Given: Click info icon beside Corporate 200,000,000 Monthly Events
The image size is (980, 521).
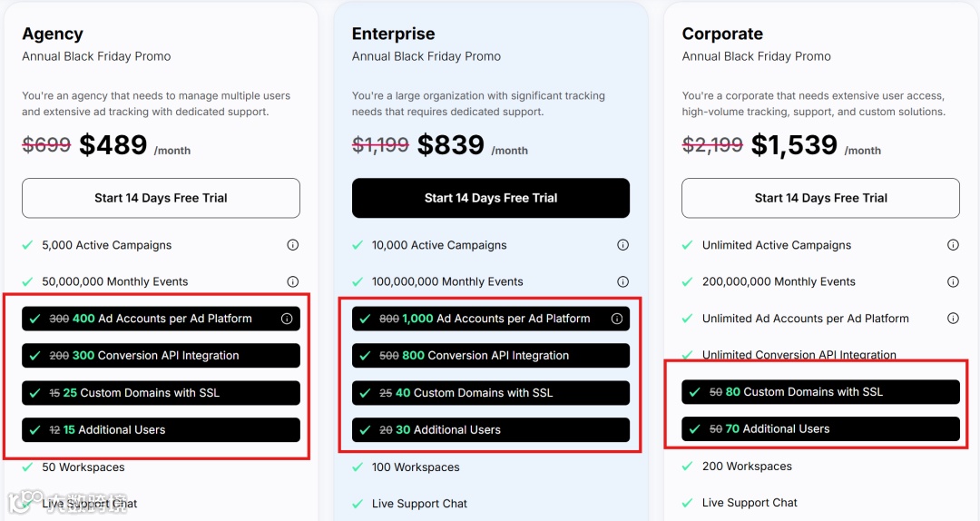Looking at the screenshot, I should (x=953, y=281).
